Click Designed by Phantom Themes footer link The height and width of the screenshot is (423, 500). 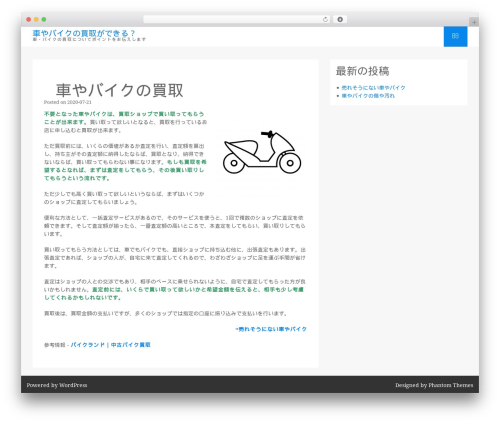tap(434, 385)
